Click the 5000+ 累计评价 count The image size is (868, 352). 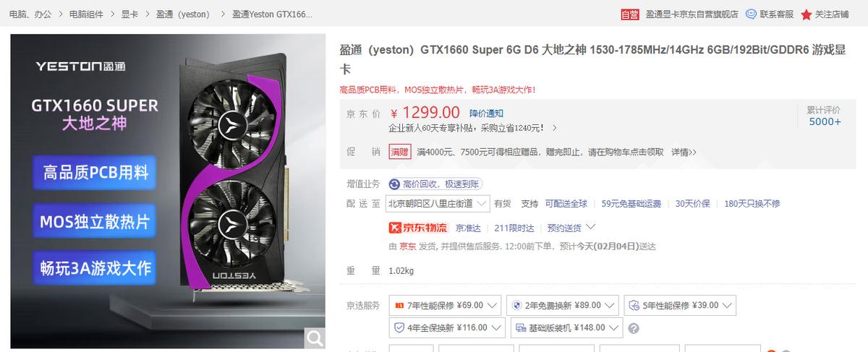[x=825, y=121]
